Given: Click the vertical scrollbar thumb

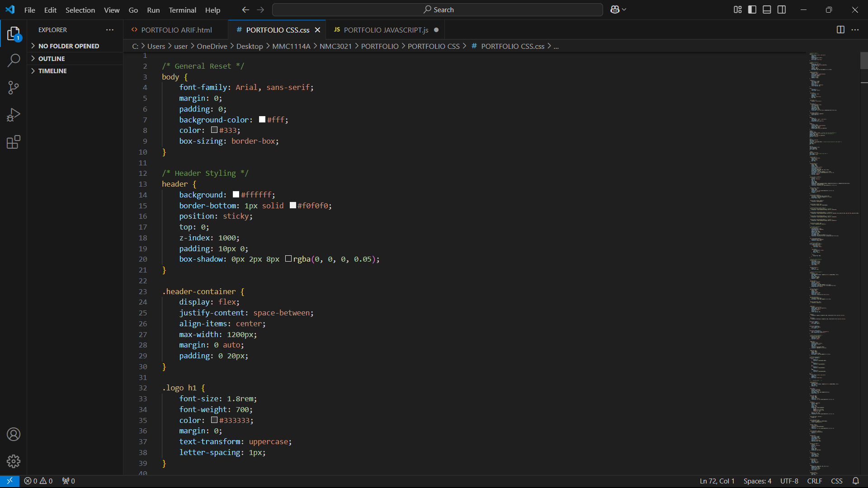Looking at the screenshot, I should [x=864, y=61].
